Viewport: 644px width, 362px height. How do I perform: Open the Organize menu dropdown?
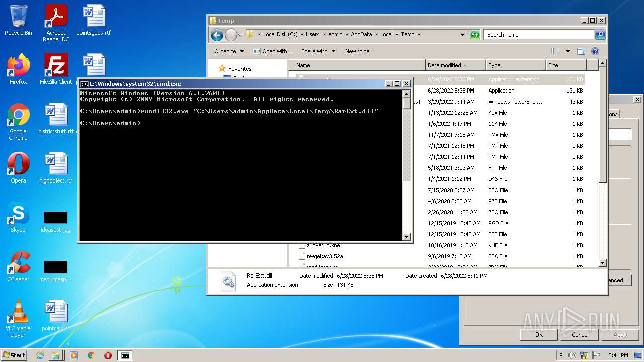tap(229, 51)
